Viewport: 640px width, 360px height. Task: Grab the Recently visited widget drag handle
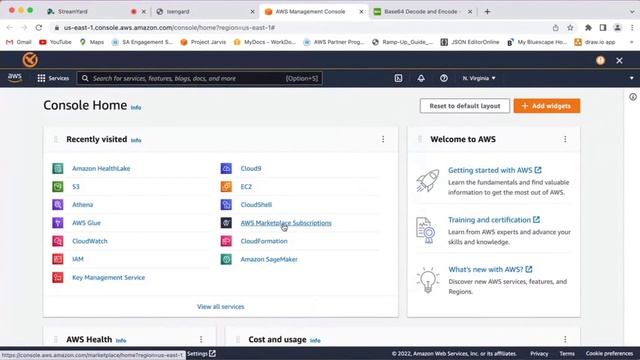(x=56, y=139)
